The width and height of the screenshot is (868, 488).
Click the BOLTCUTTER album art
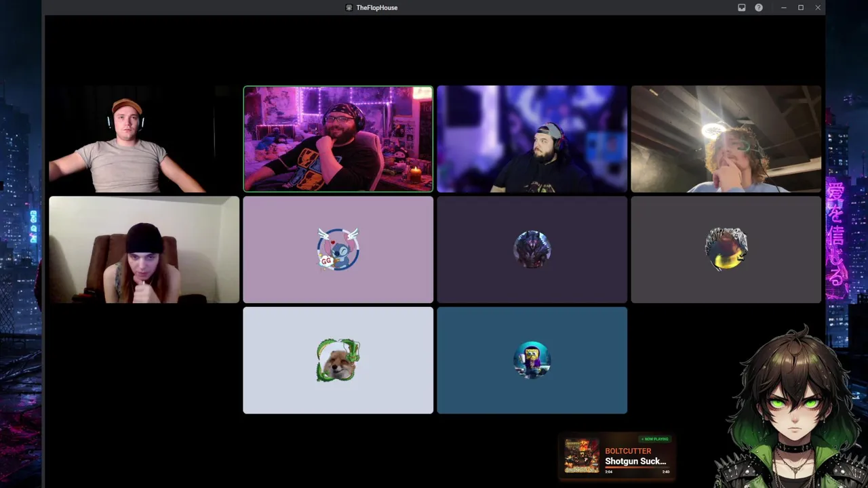(582, 456)
